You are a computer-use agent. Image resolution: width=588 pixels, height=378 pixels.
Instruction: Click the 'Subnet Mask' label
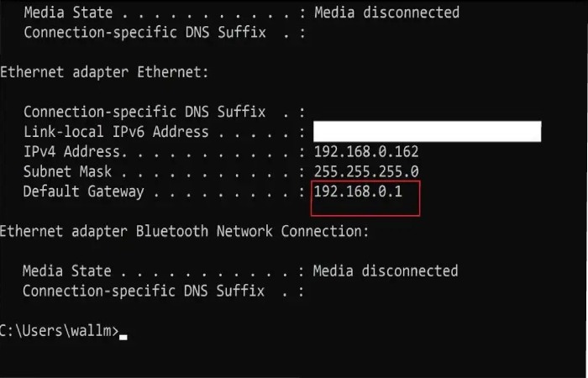[x=67, y=171]
